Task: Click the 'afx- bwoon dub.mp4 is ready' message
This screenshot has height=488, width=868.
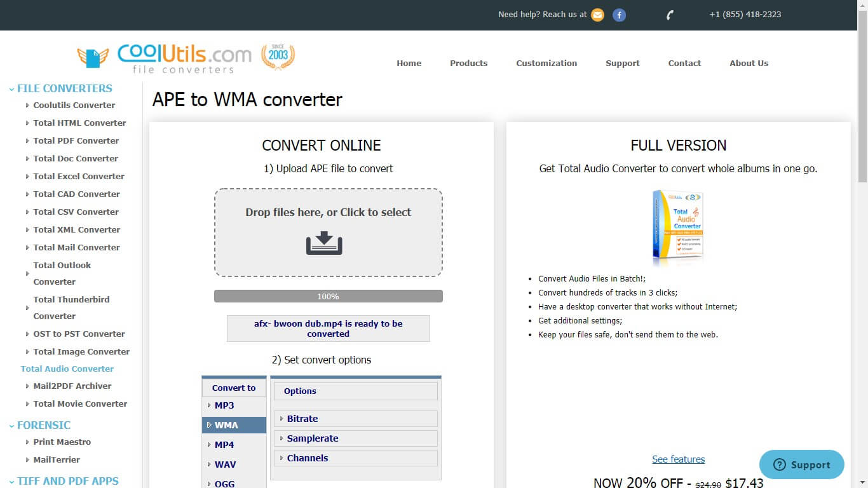Action: click(329, 329)
